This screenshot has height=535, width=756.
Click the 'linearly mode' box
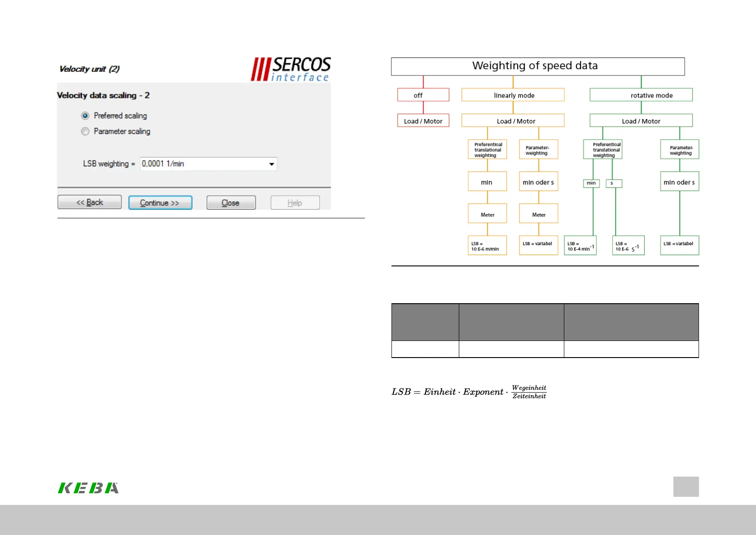coord(513,95)
